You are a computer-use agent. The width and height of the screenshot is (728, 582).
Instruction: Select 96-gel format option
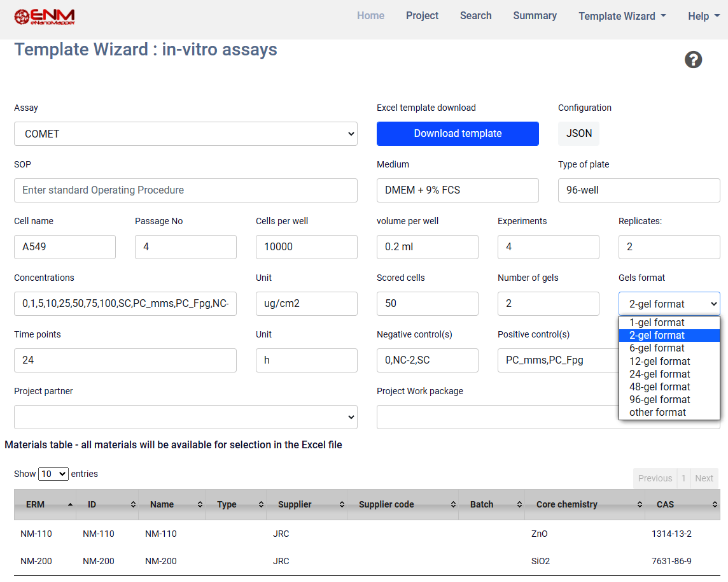pyautogui.click(x=669, y=399)
